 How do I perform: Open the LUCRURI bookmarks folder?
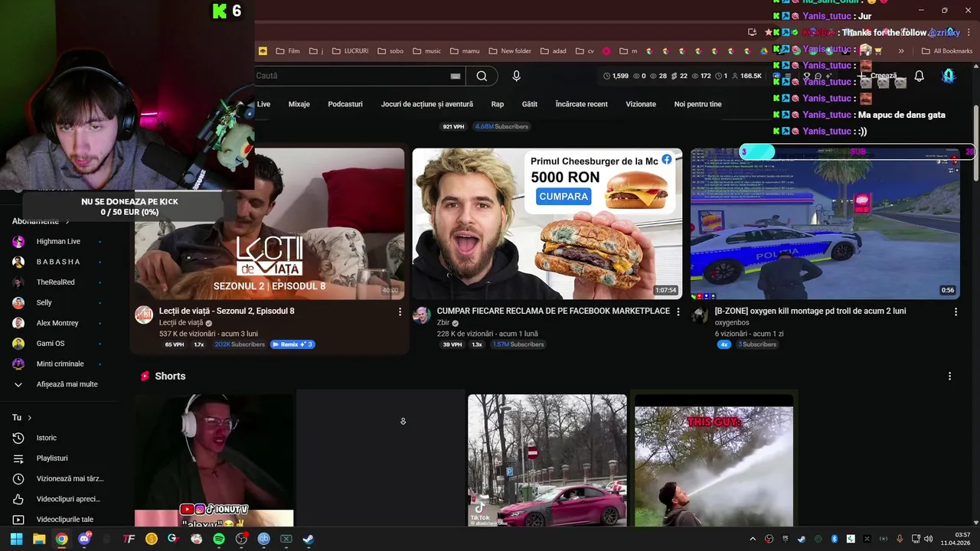[x=349, y=51]
